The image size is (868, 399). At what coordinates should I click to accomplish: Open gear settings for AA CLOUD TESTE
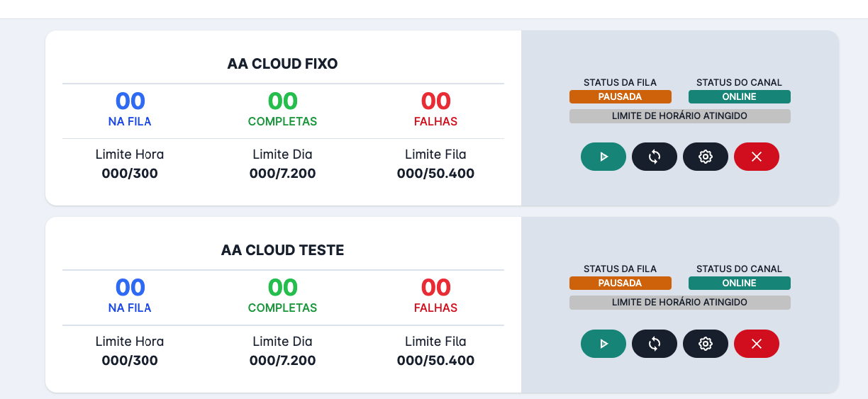[x=706, y=344]
